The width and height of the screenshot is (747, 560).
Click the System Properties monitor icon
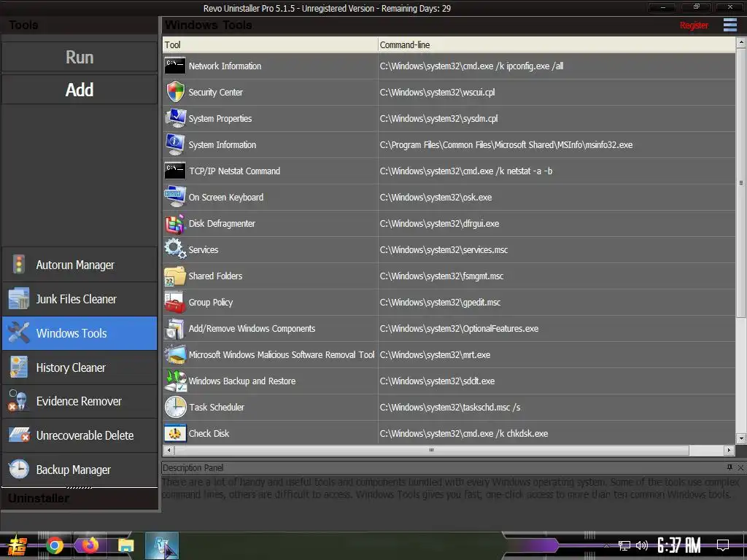pyautogui.click(x=175, y=118)
